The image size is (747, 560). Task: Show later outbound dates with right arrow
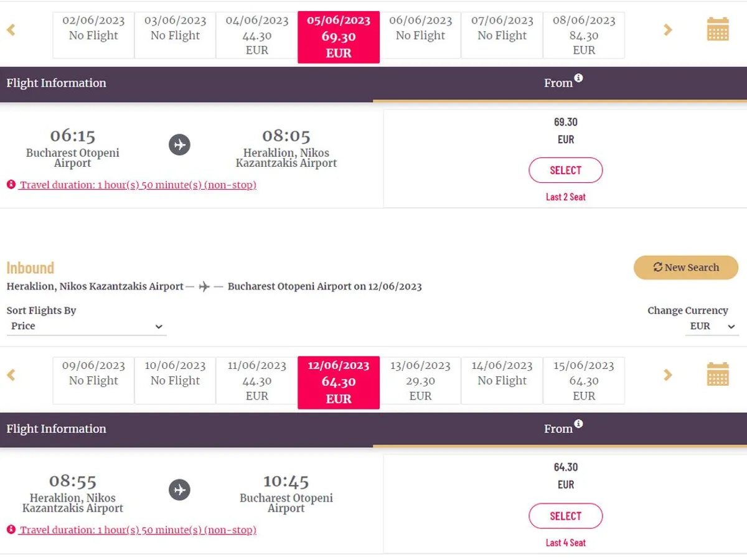click(668, 29)
